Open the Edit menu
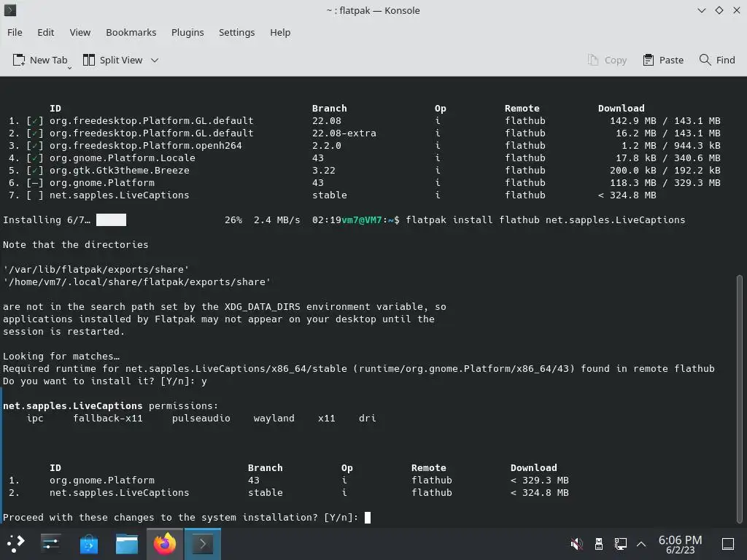 (x=46, y=32)
